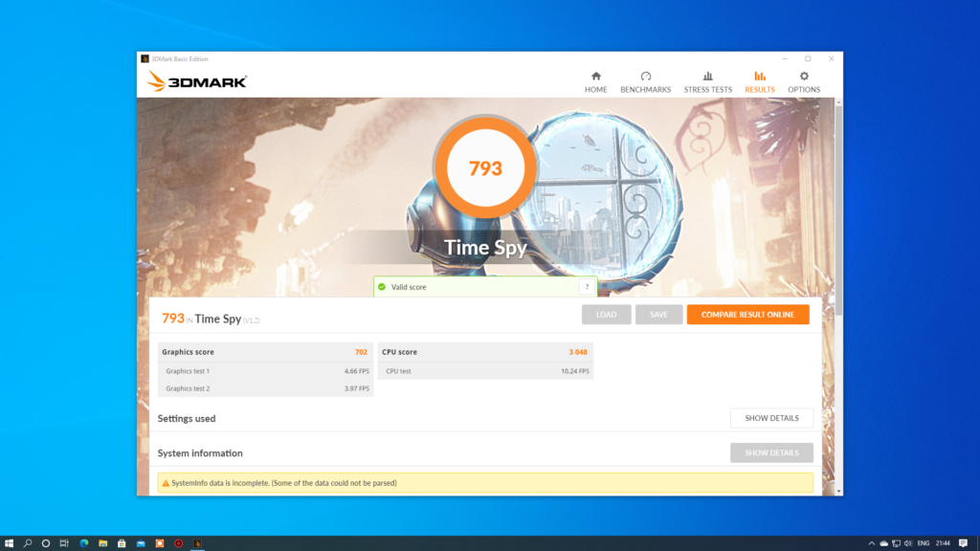Viewport: 980px width, 551px height.
Task: Open the Stress Tests tab
Action: click(707, 82)
